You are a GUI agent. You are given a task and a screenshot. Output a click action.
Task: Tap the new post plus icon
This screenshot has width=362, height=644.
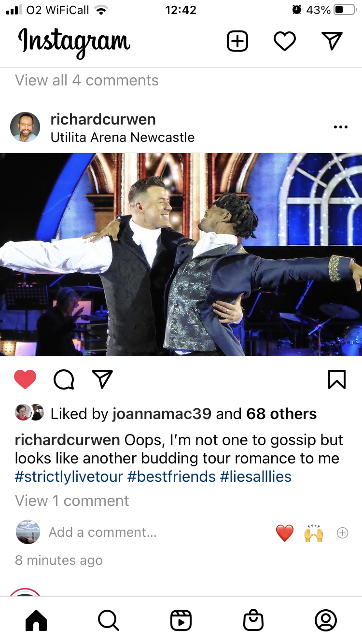[237, 41]
